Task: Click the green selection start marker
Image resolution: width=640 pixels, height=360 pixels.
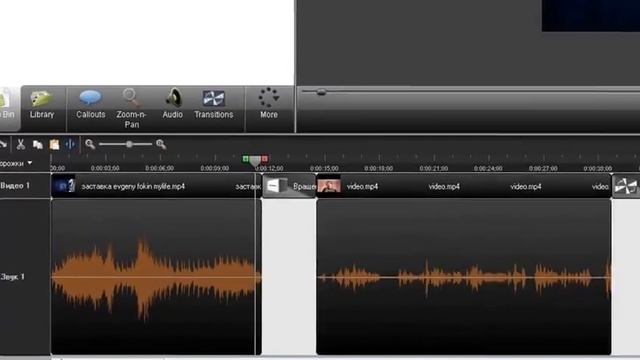Action: tap(245, 158)
